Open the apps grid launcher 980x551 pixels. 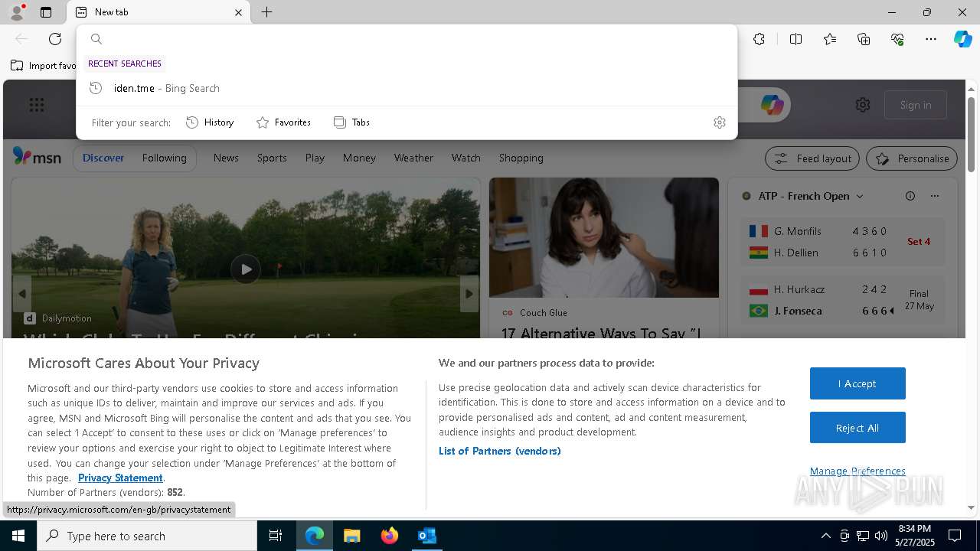(x=37, y=105)
